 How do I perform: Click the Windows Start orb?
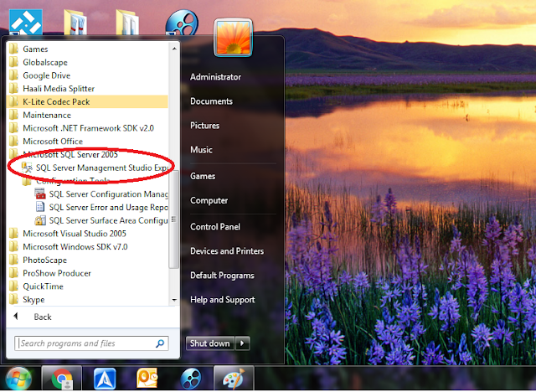18,379
